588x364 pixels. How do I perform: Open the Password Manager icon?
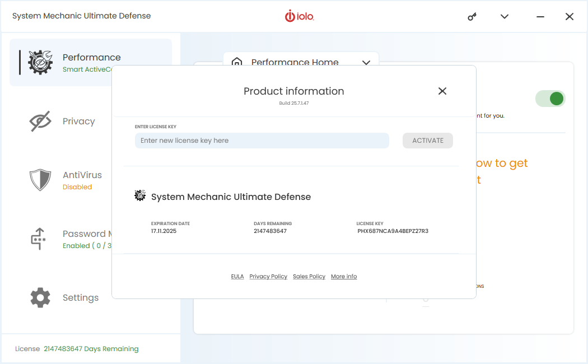pyautogui.click(x=38, y=239)
